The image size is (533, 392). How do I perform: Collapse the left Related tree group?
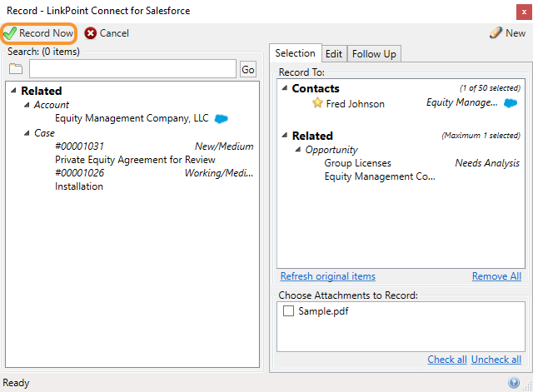[13, 91]
